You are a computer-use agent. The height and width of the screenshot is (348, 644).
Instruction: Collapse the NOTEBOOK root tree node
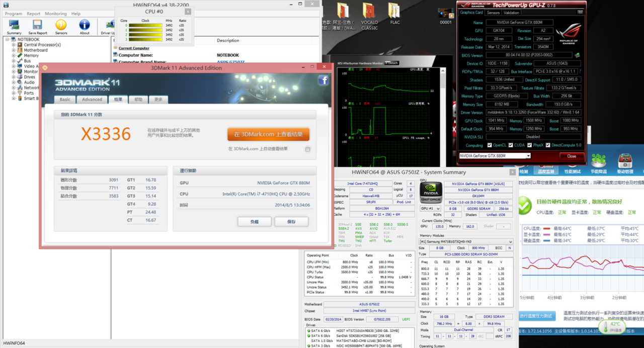point(8,39)
